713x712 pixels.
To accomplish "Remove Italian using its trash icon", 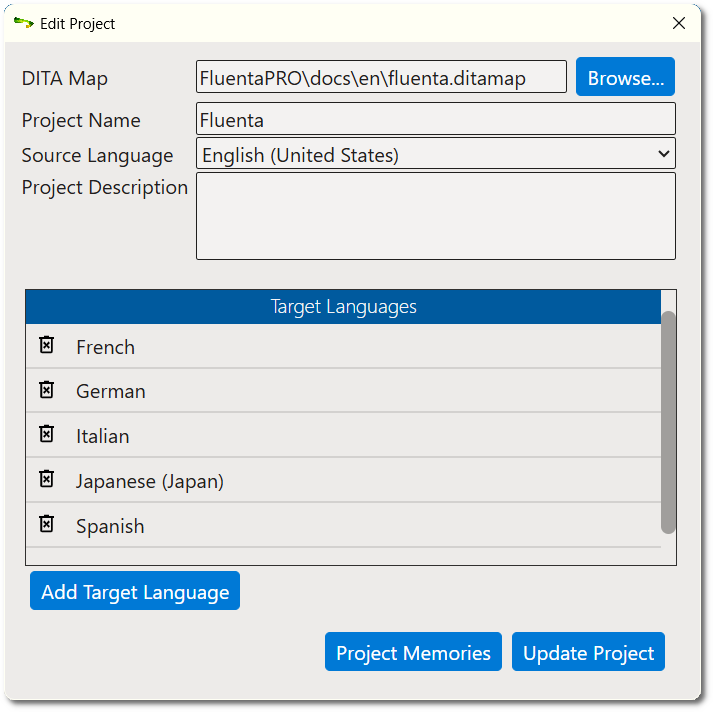I will (46, 434).
